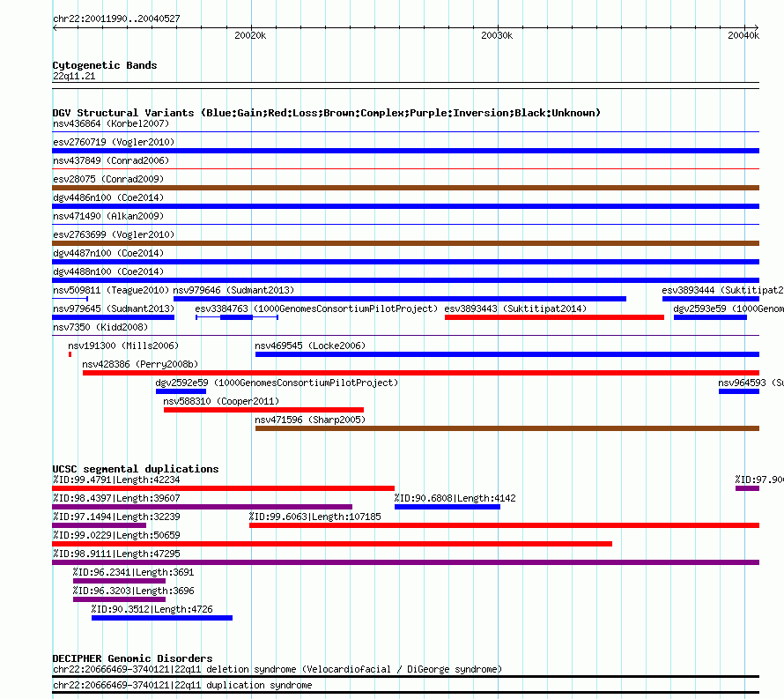Image resolution: width=784 pixels, height=699 pixels.
Task: Select the nsv979646 (Sudmant2013) blue bar
Action: tap(400, 299)
